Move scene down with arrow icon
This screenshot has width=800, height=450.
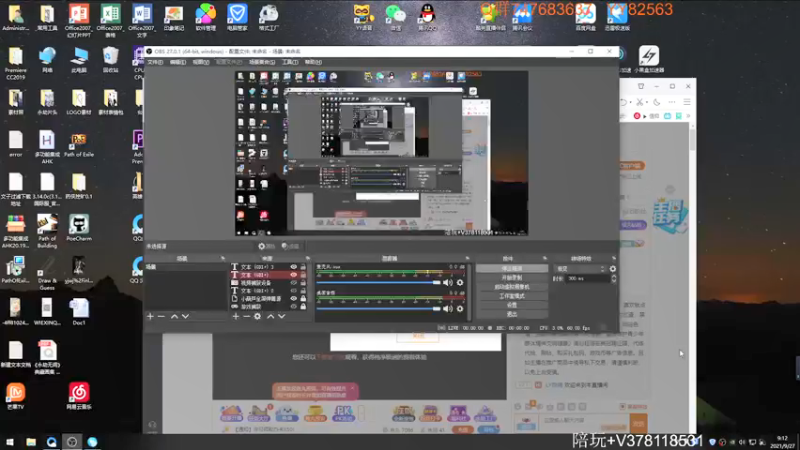(x=185, y=316)
